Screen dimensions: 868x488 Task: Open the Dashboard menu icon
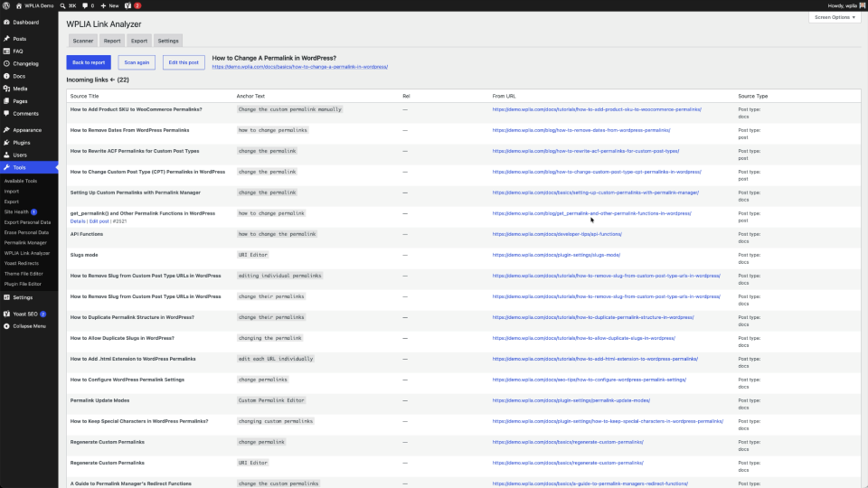(x=6, y=22)
